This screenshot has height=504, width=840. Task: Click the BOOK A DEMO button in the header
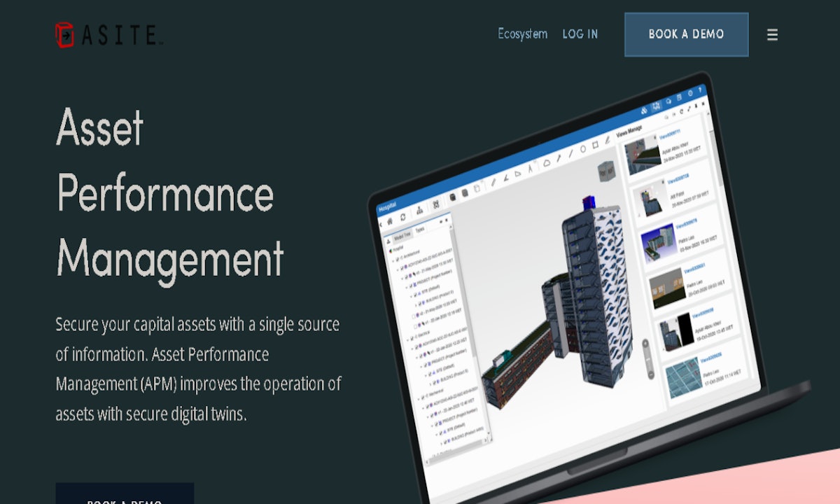tap(686, 34)
